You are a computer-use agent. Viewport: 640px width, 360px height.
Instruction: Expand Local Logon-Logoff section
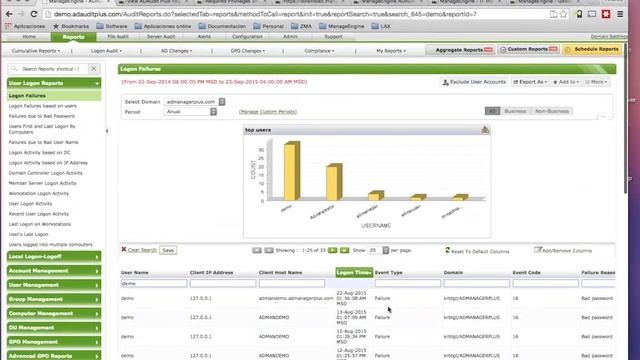[x=54, y=257]
